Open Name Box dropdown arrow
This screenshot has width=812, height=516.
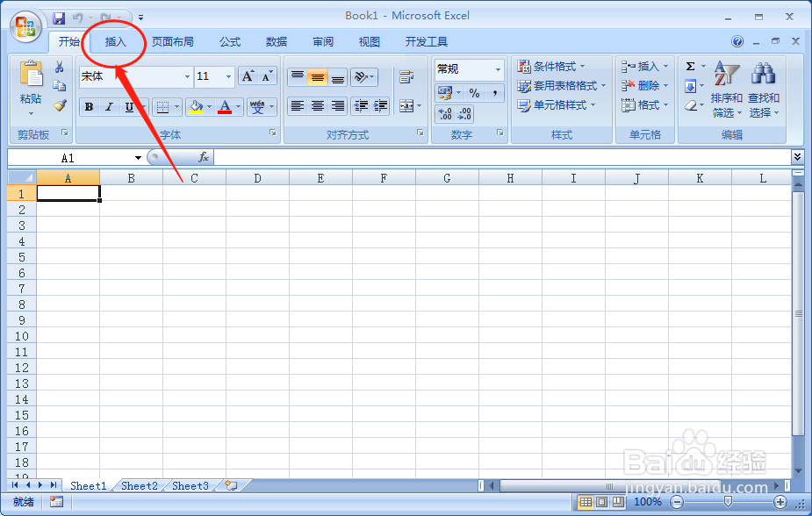point(138,157)
